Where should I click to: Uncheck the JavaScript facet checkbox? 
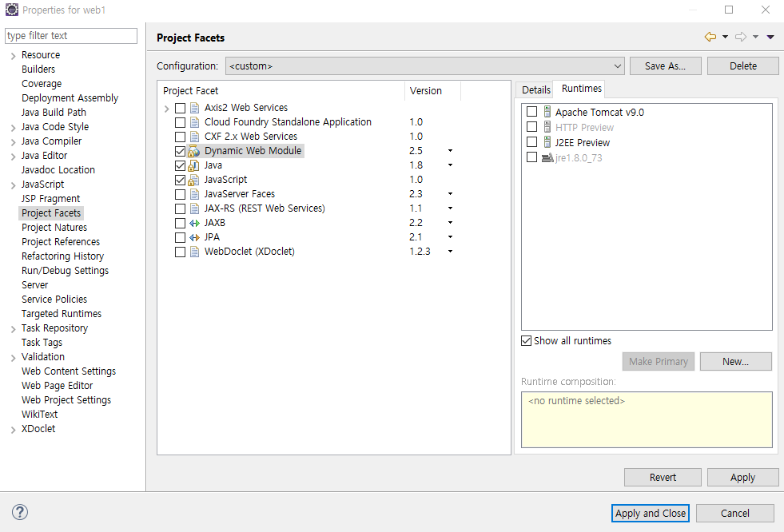[180, 180]
